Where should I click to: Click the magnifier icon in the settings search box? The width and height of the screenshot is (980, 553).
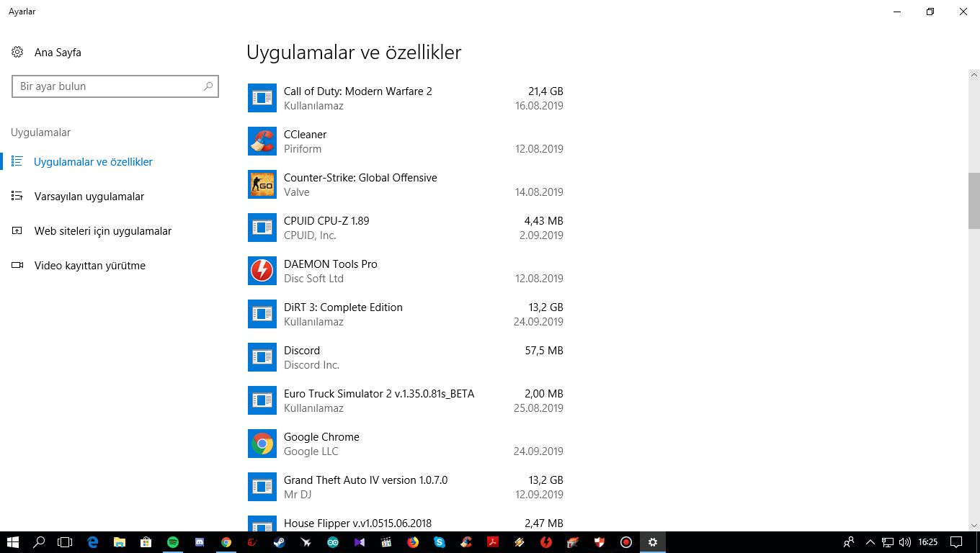tap(208, 86)
